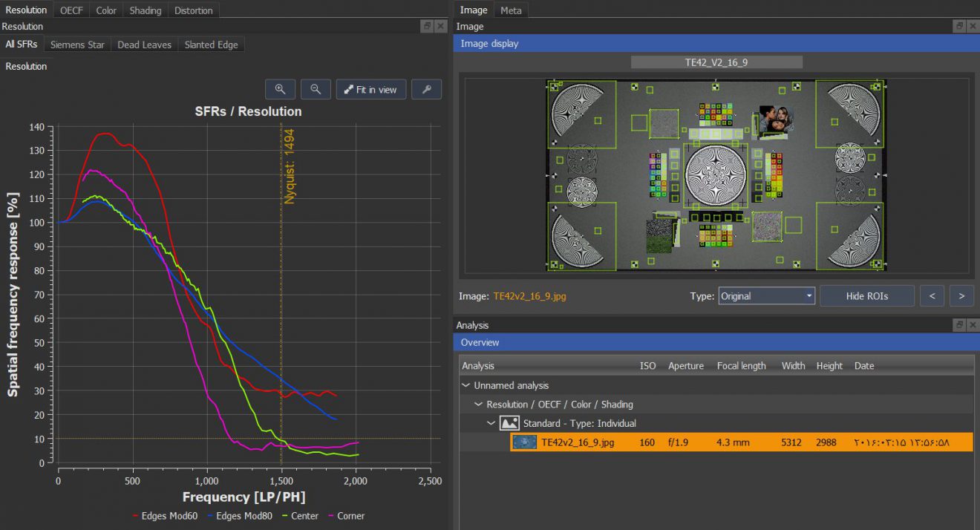Undock the Analysis panel
This screenshot has width=980, height=530.
[959, 325]
